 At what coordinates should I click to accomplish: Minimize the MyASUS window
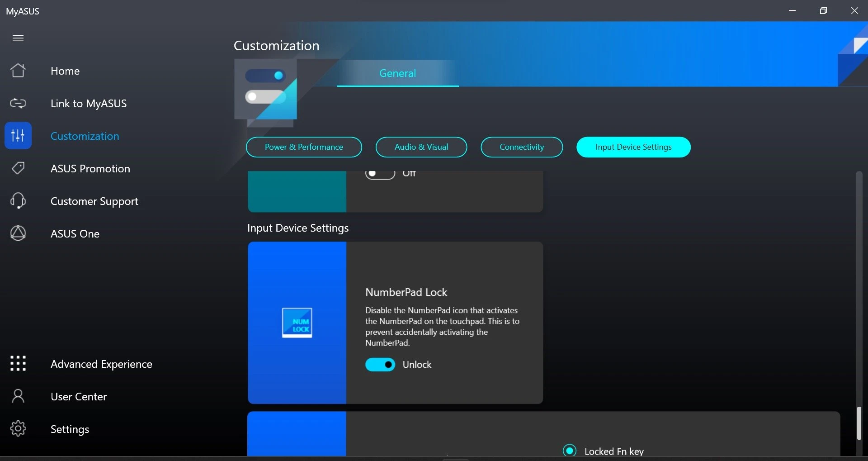792,10
